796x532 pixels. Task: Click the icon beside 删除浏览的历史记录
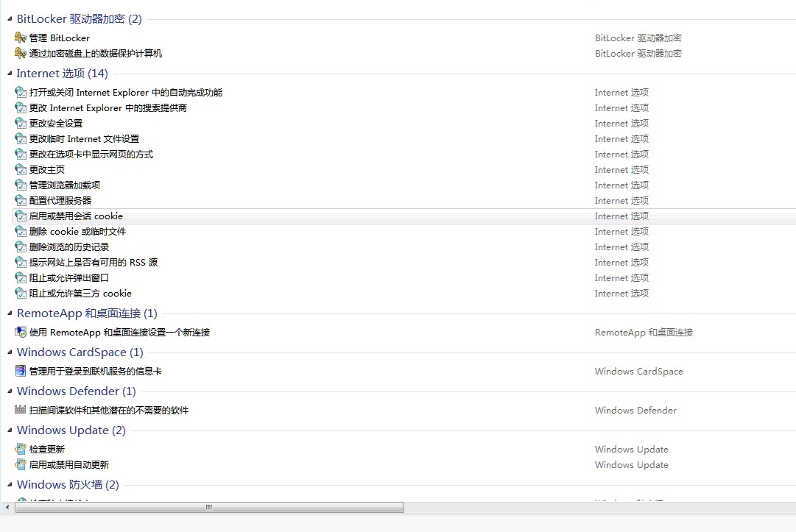21,247
